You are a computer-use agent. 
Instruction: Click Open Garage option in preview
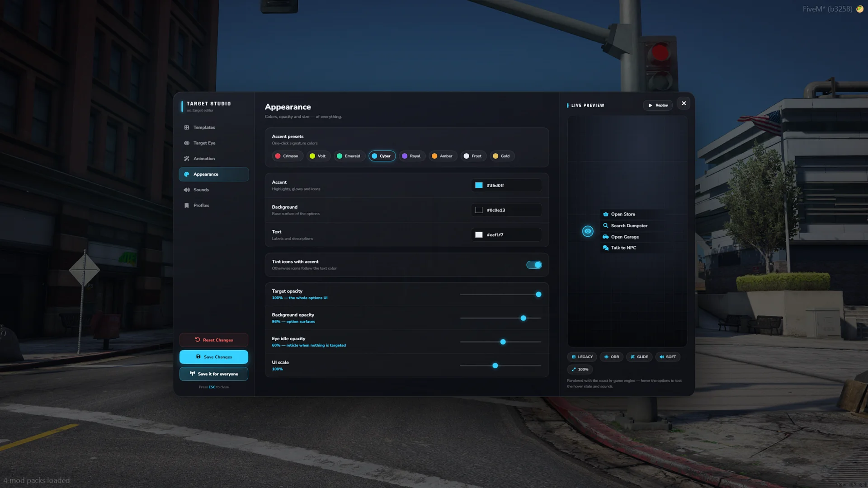[x=633, y=237]
